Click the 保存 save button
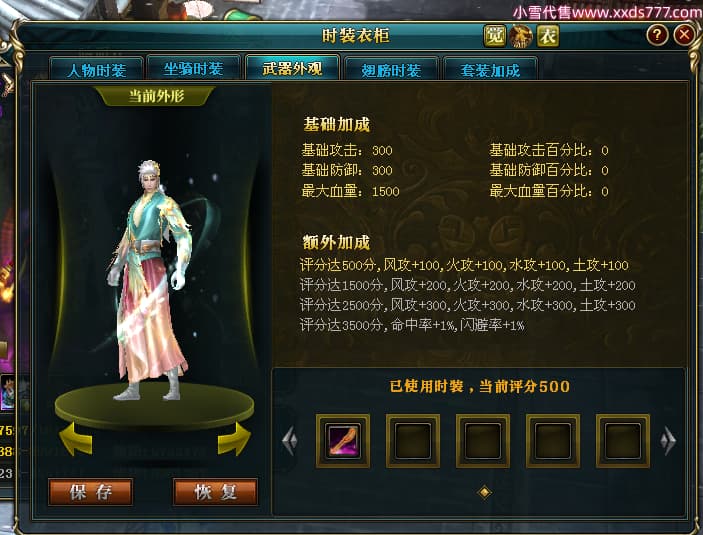The height and width of the screenshot is (535, 703). (91, 492)
